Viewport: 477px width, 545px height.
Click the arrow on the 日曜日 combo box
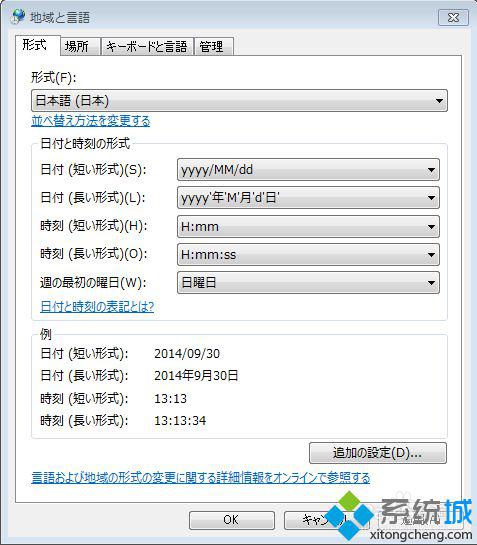coord(431,283)
